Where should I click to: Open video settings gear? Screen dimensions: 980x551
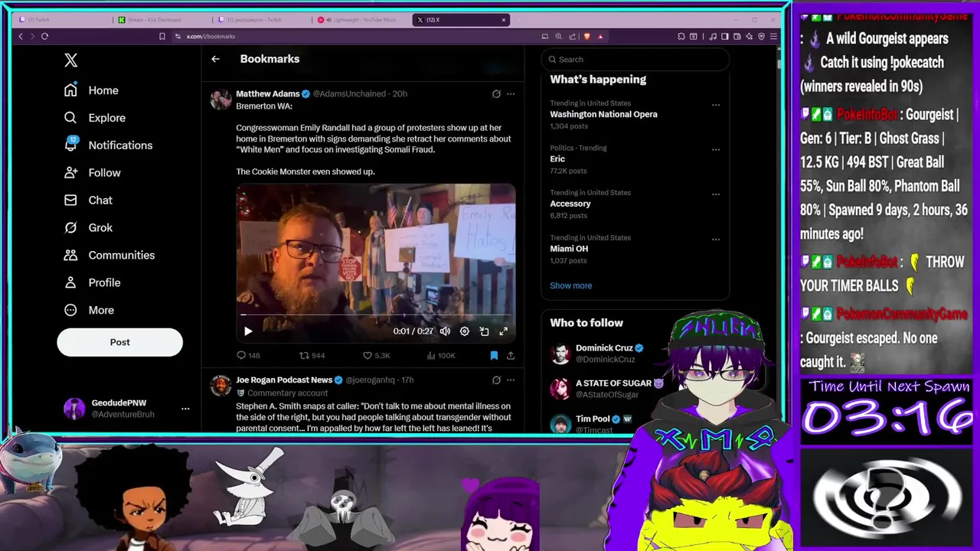tap(465, 331)
